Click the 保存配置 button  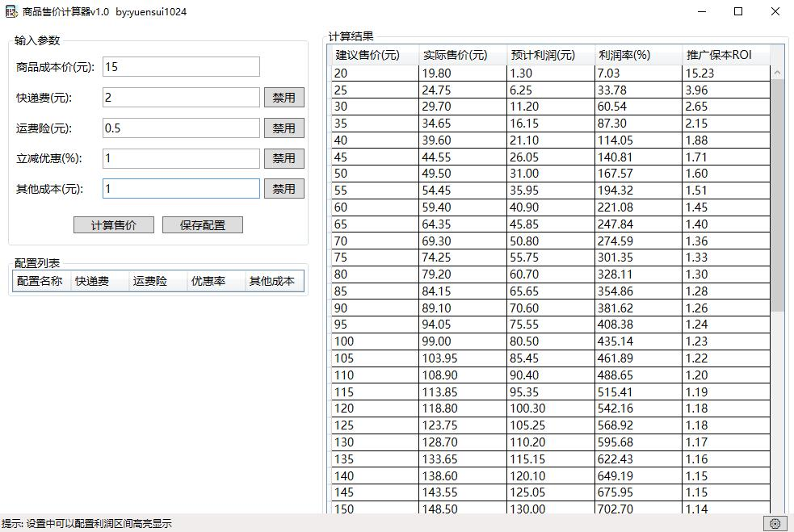203,225
